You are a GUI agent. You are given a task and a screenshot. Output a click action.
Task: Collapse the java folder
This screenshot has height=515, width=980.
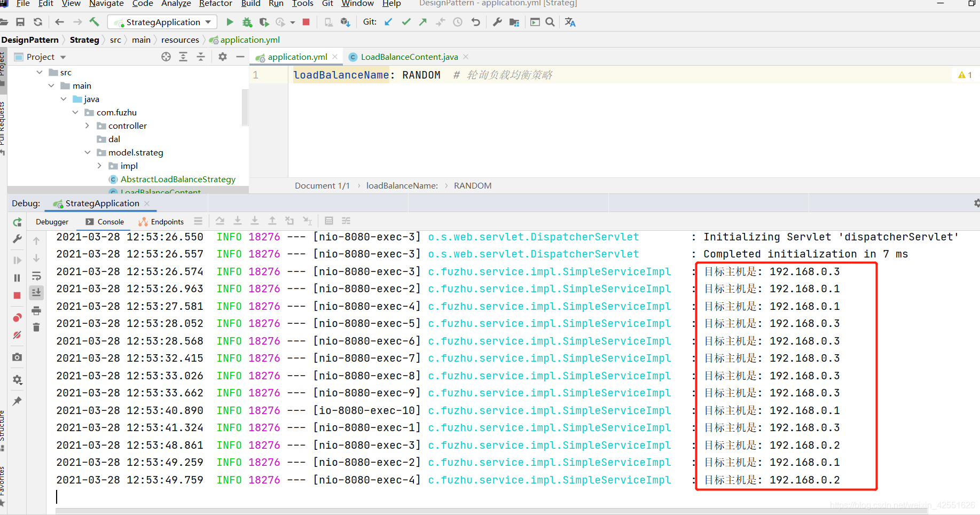pyautogui.click(x=64, y=99)
